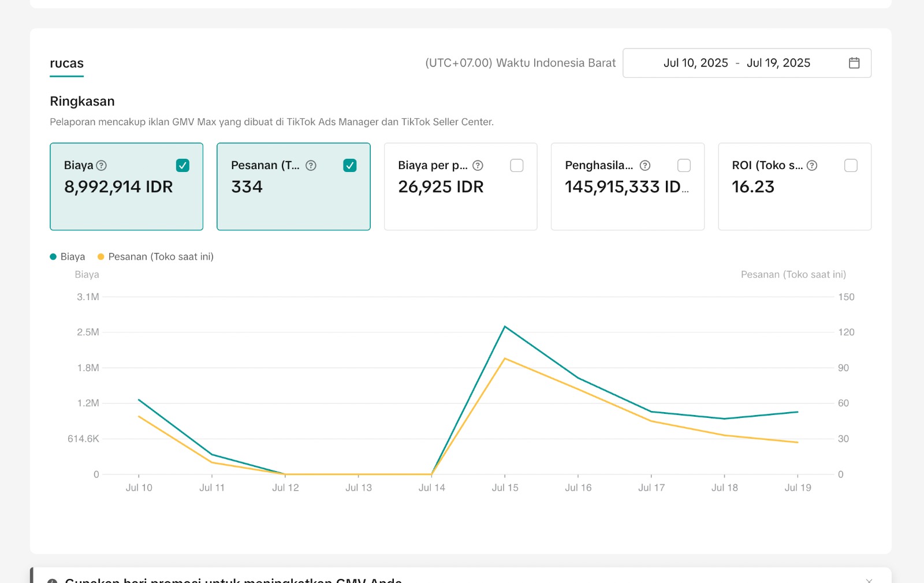
Task: Tick the Penghasilan metric checkbox
Action: coord(684,166)
